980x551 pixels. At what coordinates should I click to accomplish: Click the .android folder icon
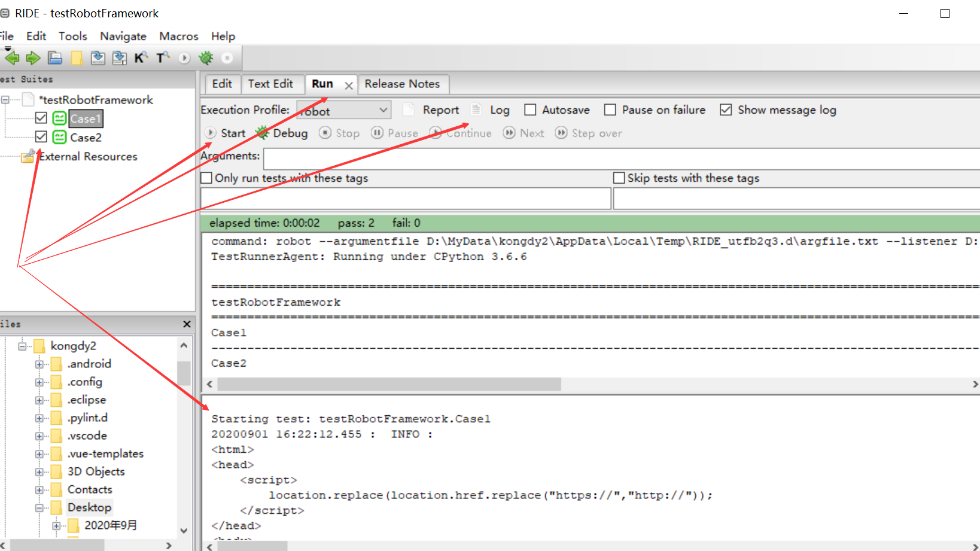point(56,364)
